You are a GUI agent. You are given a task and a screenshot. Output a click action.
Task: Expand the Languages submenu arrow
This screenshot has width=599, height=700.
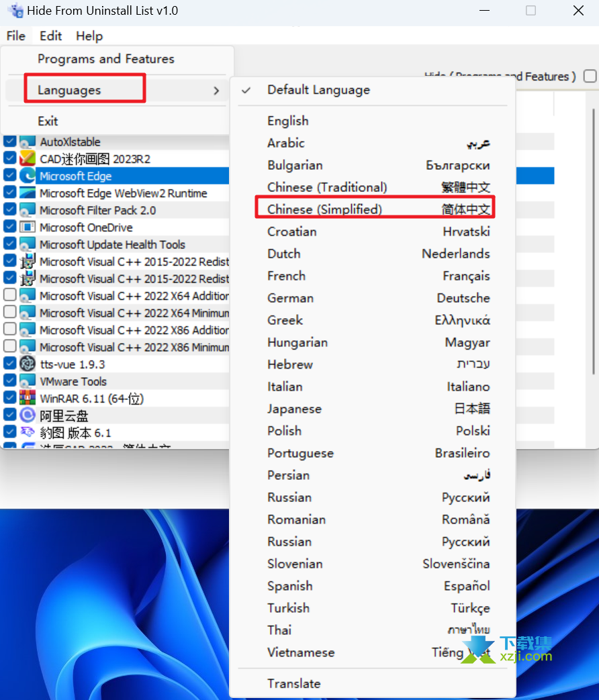(216, 91)
